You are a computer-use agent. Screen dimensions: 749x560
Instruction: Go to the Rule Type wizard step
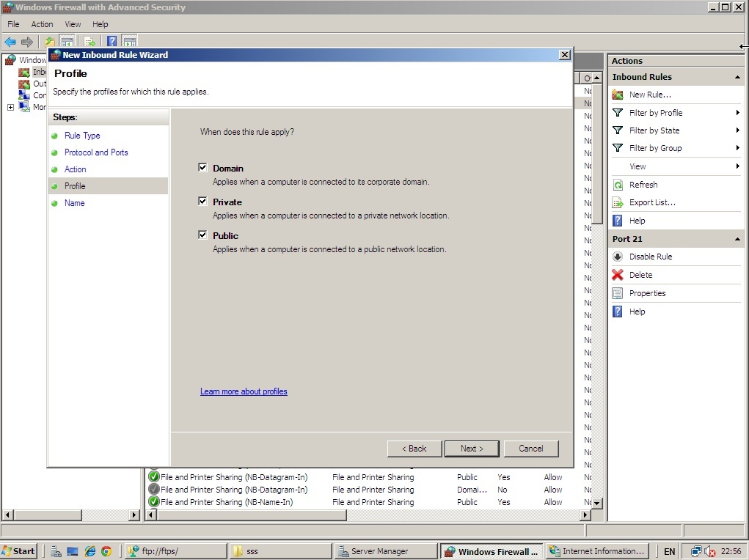(82, 136)
